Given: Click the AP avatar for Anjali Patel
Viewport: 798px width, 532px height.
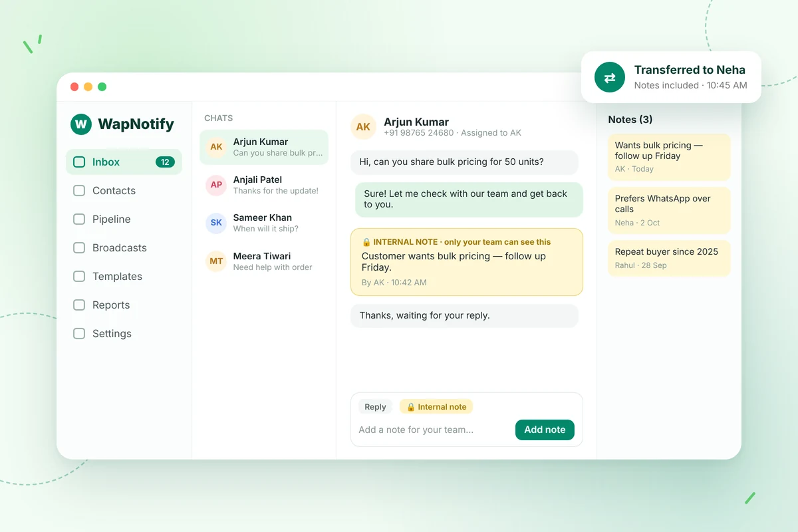Looking at the screenshot, I should [216, 185].
